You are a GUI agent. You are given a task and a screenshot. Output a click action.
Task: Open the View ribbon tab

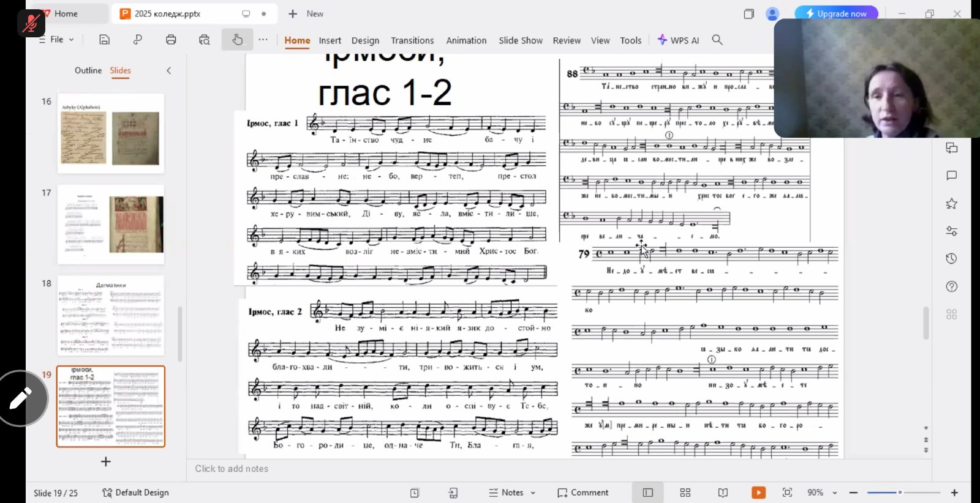(600, 40)
